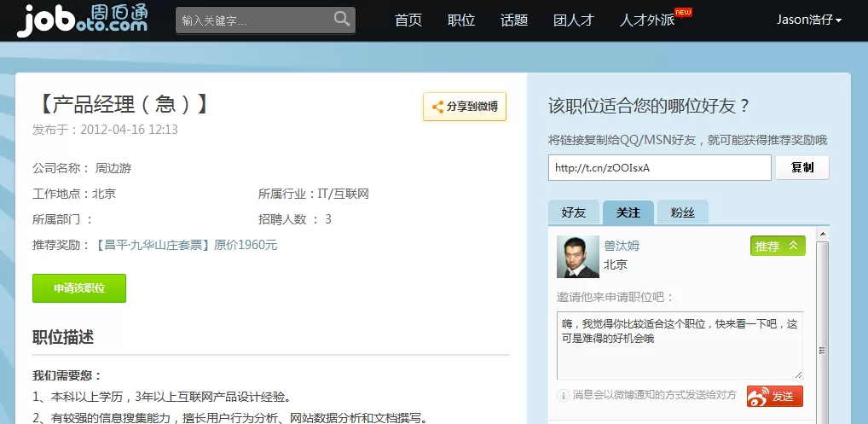
Task: Click the green 申请该职位 button
Action: (x=79, y=288)
